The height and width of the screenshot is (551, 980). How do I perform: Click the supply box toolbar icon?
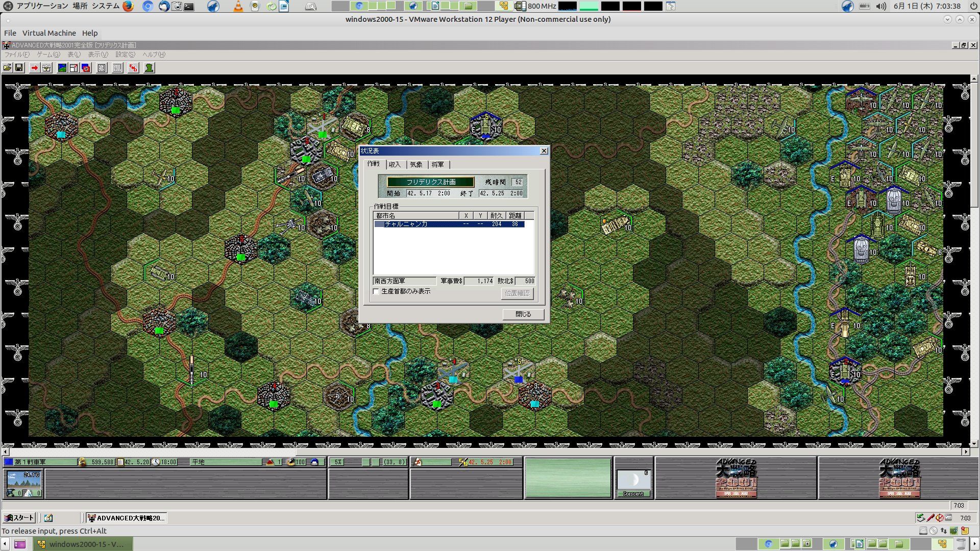tap(46, 68)
